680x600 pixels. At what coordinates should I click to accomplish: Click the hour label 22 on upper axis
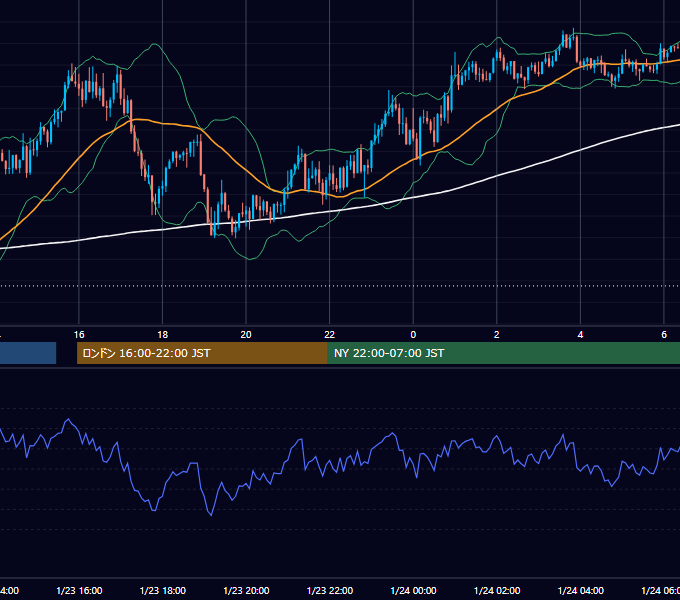pos(330,335)
